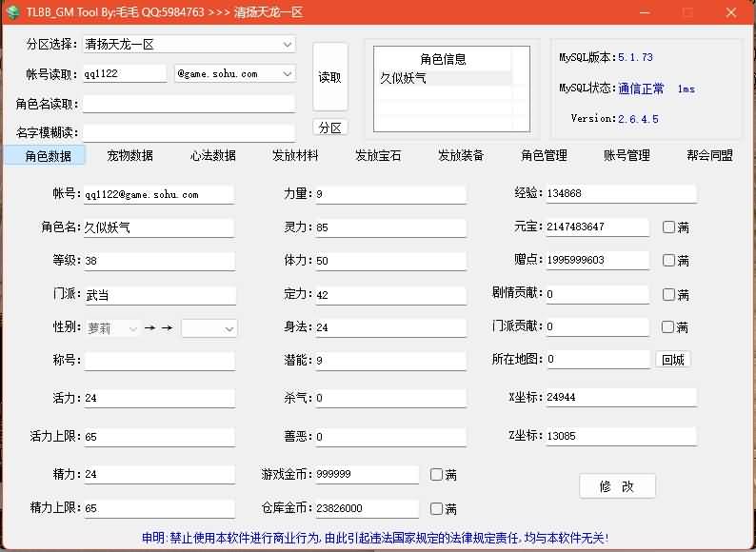The image size is (756, 552).
Task: Select the 发放装备 tab
Action: click(x=461, y=156)
